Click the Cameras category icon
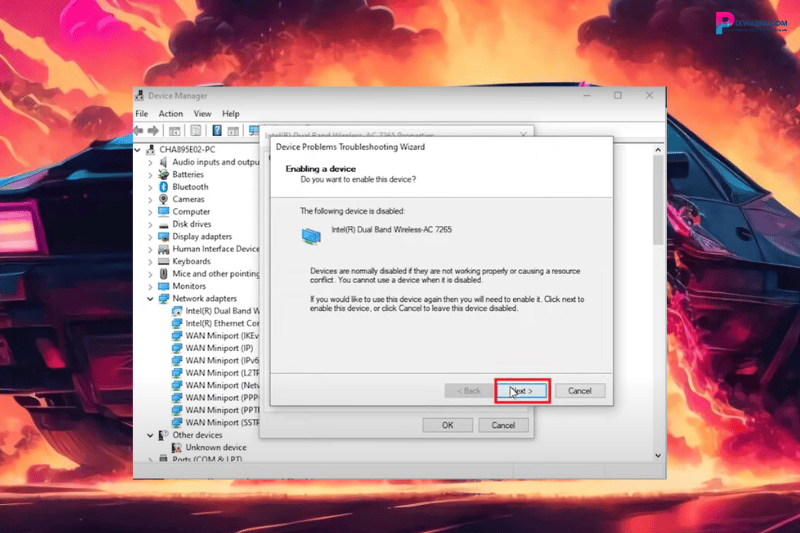 (164, 199)
